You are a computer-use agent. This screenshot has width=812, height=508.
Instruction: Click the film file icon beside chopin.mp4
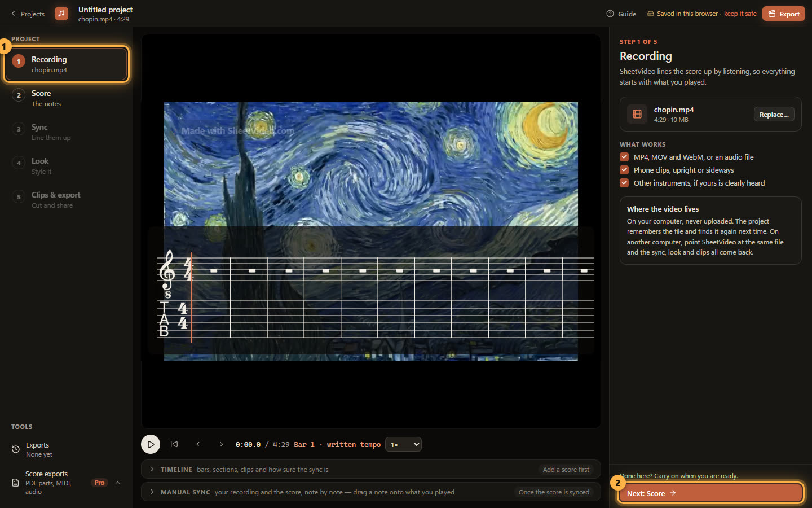point(637,114)
